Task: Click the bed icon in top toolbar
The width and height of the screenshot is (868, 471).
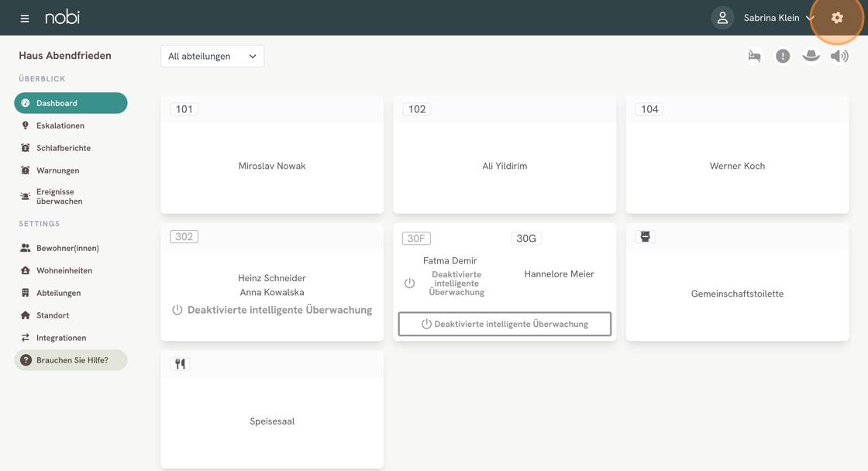Action: point(754,56)
